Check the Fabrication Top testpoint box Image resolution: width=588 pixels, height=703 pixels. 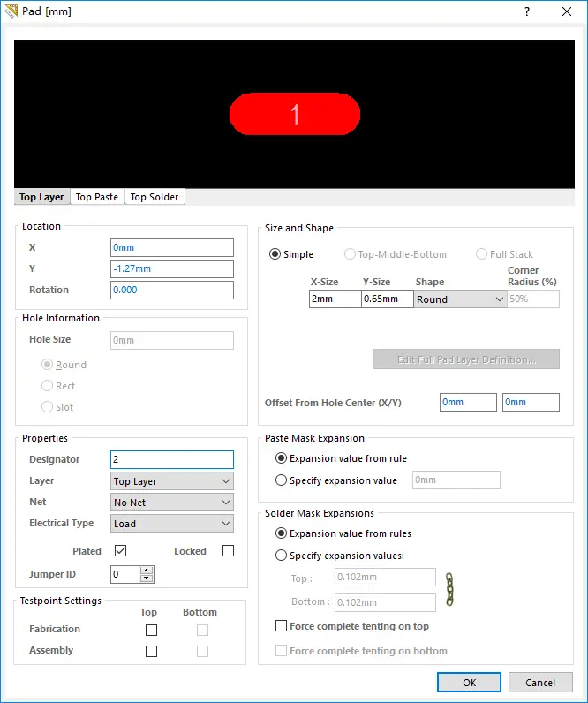(151, 630)
